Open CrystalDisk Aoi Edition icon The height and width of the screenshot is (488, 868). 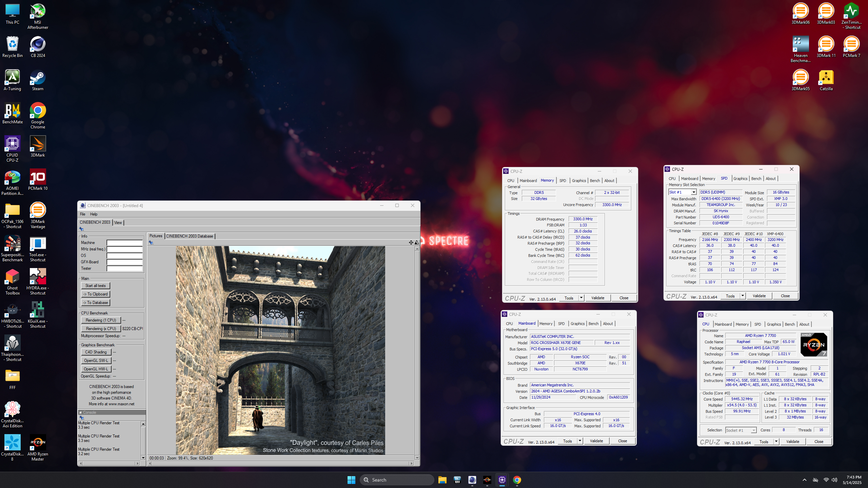(13, 414)
